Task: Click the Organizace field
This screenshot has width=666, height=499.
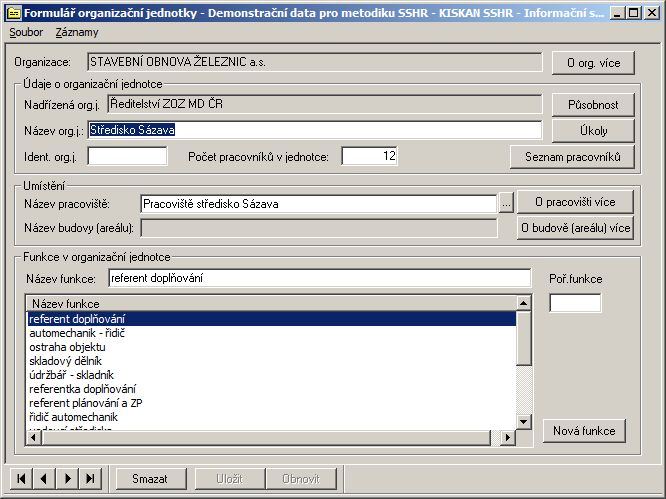Action: click(x=315, y=62)
